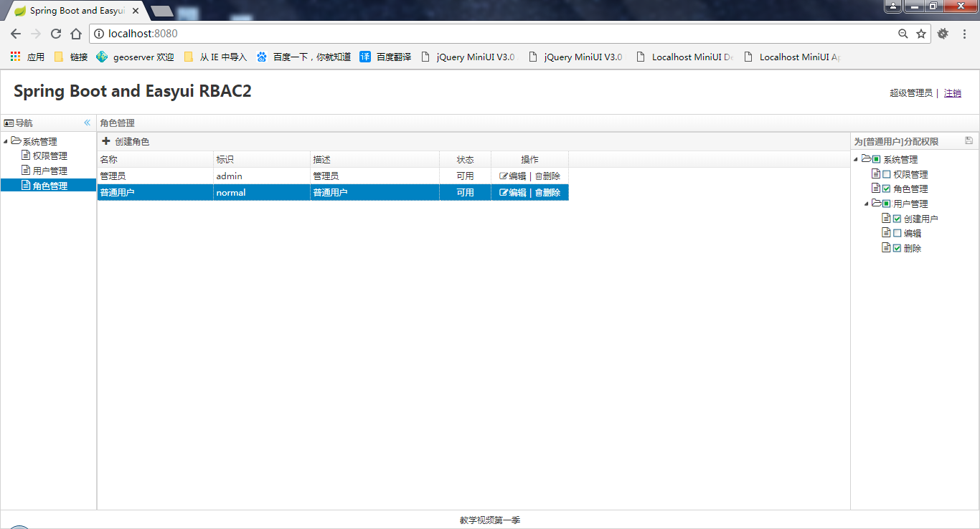Click the 名称 column header
The image size is (980, 529).
click(156, 159)
